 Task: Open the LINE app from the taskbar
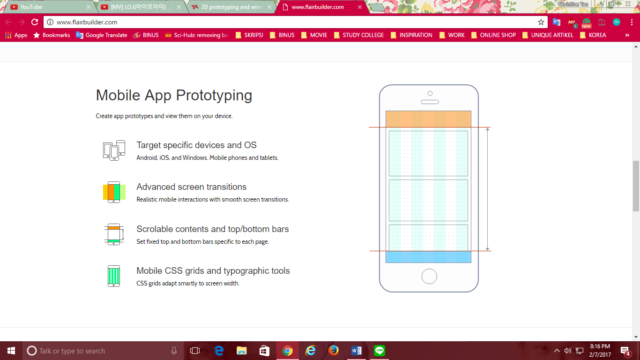point(380,351)
